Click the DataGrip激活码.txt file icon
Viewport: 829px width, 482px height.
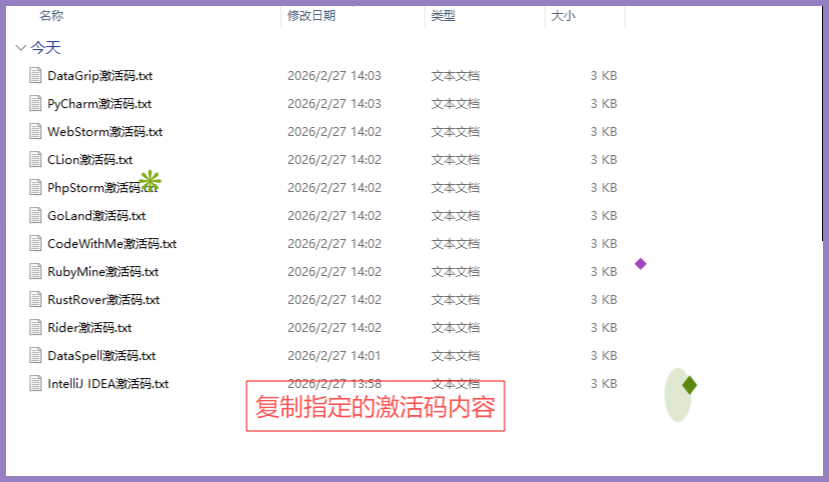(x=35, y=76)
